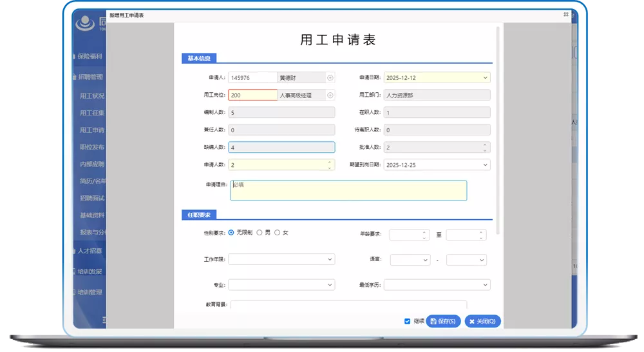
Task: Click the form's vertical scrollbar
Action: [498, 131]
